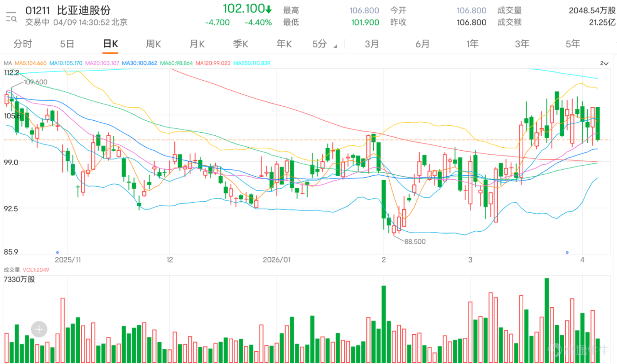The width and height of the screenshot is (617, 364).
Task: Choose the 1年 range button
Action: 472,44
